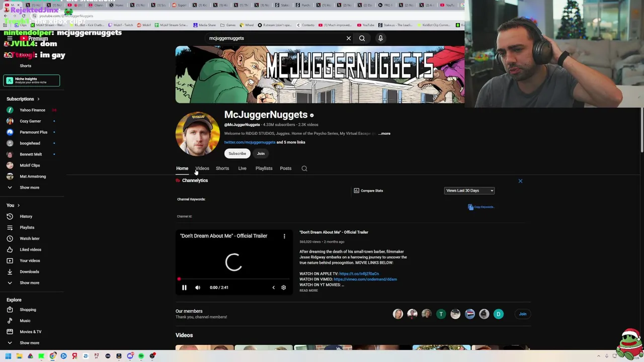Switch to the Live tab
644x362 pixels.
click(x=242, y=168)
